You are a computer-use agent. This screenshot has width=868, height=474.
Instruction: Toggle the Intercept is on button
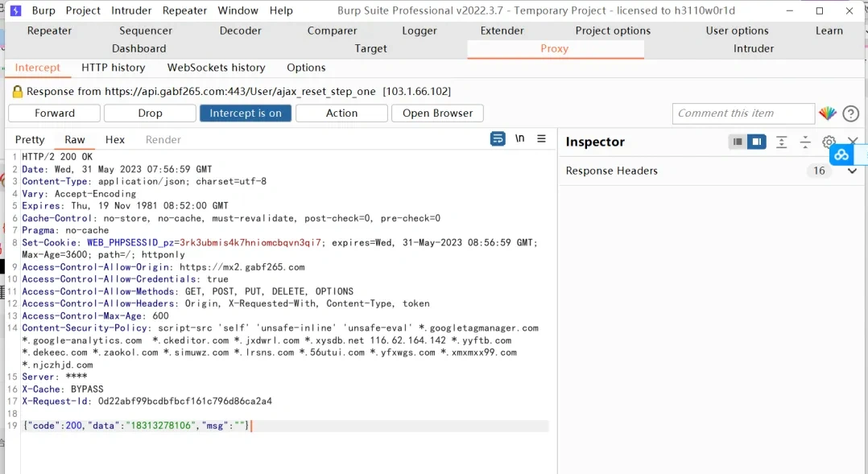tap(246, 113)
